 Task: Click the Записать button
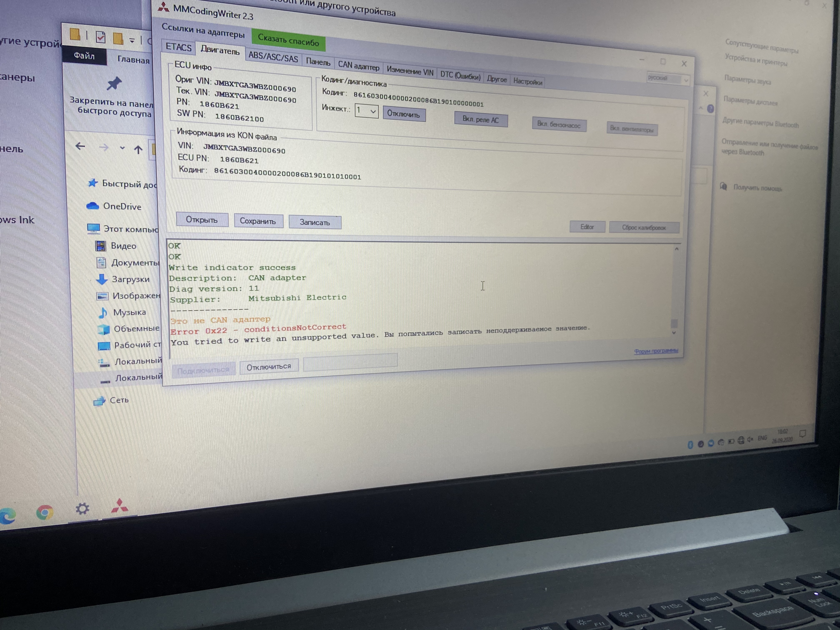314,222
